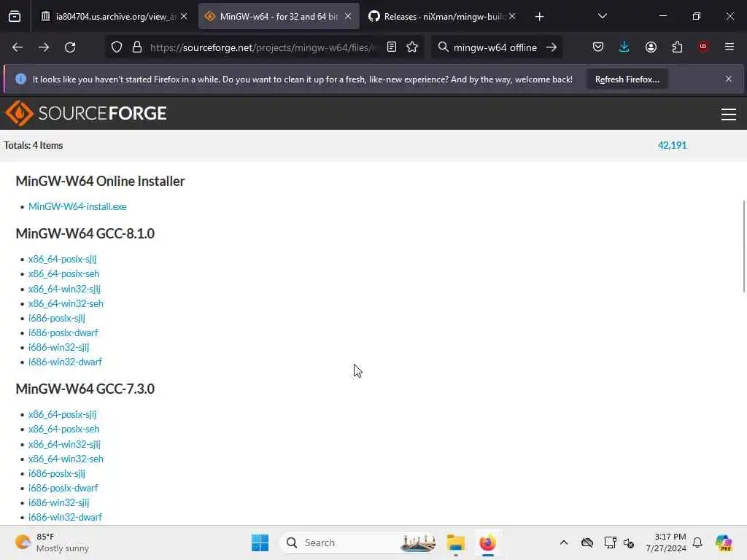
Task: Open GCC-7.3.0 i686-posix-sjlj link
Action: pos(57,473)
